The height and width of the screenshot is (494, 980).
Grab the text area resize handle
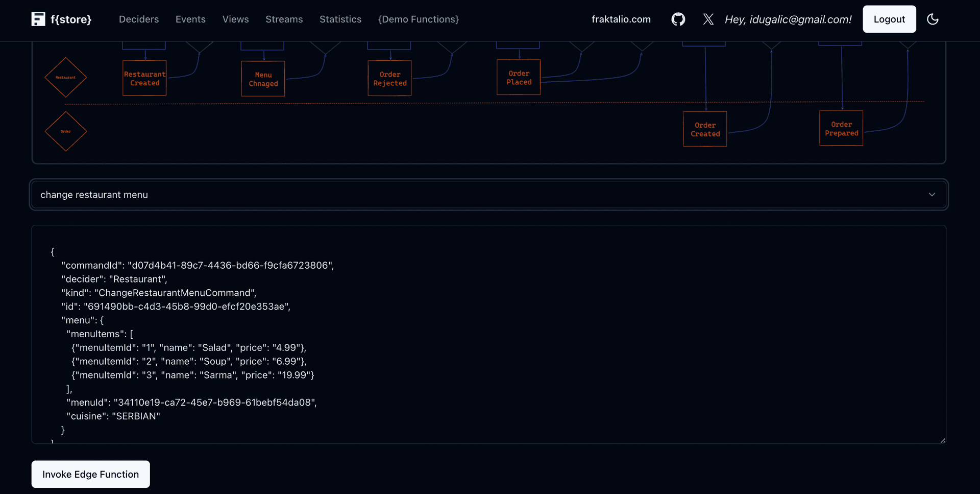pyautogui.click(x=942, y=440)
